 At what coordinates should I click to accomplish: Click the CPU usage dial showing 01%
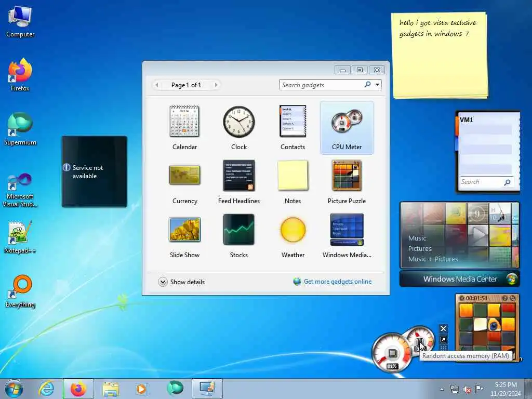click(x=392, y=353)
